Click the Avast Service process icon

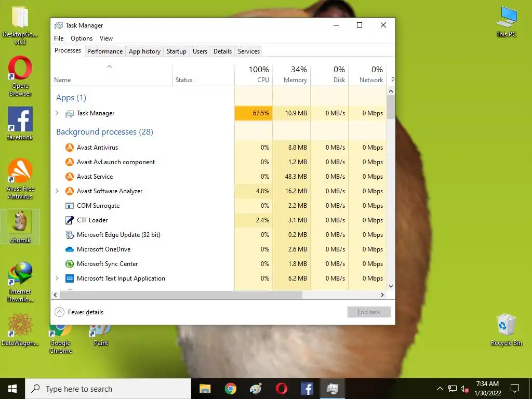[70, 177]
